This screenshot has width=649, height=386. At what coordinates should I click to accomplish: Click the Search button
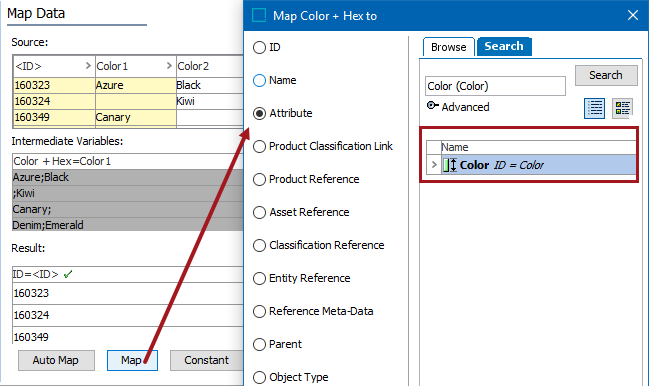[x=606, y=75]
